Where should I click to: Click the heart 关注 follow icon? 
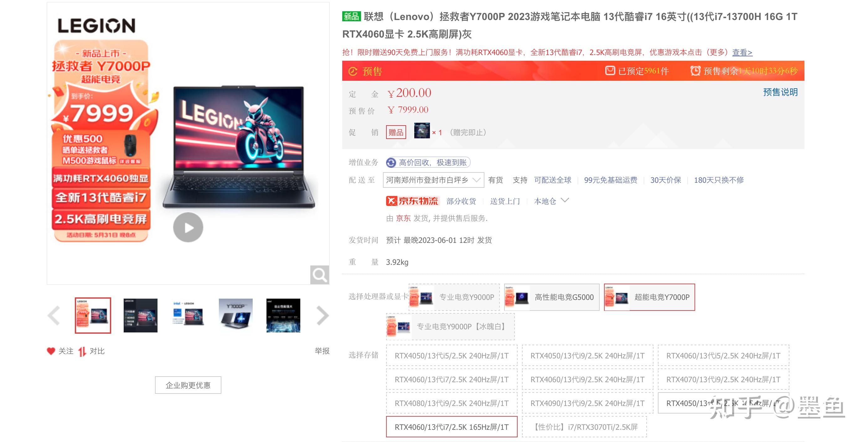tap(51, 351)
